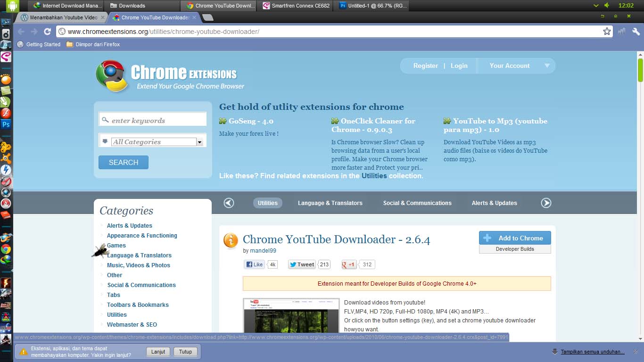
Task: Open Chrome wrench settings menu
Action: [636, 32]
